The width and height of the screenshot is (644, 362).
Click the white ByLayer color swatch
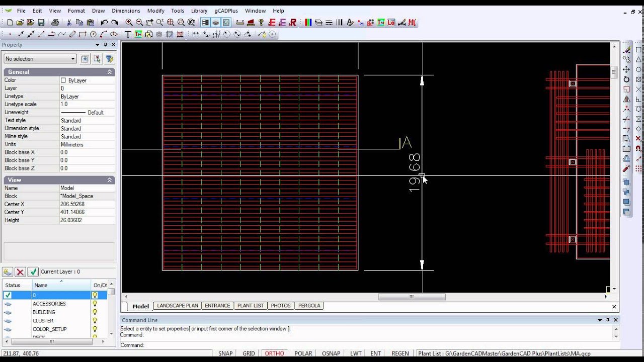(63, 80)
